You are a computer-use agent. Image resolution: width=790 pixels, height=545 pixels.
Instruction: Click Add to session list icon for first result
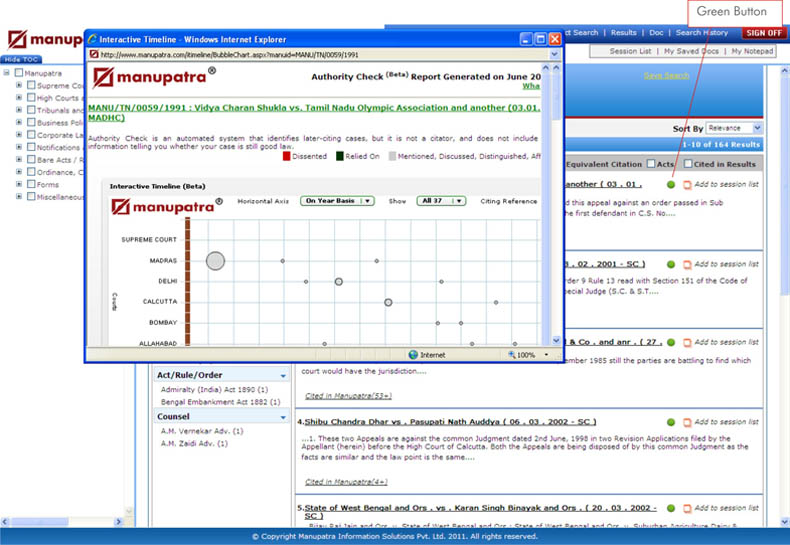pyautogui.click(x=687, y=185)
